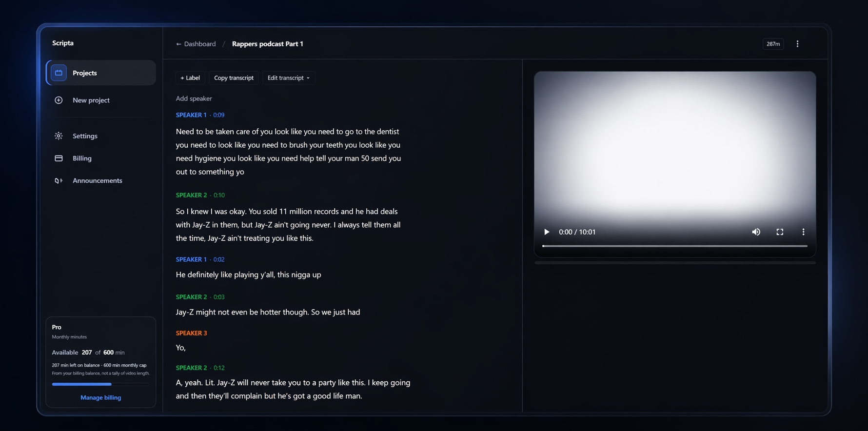Screen dimensions: 868x431
Task: Jump to timestamp 0:09
Action: click(x=219, y=115)
